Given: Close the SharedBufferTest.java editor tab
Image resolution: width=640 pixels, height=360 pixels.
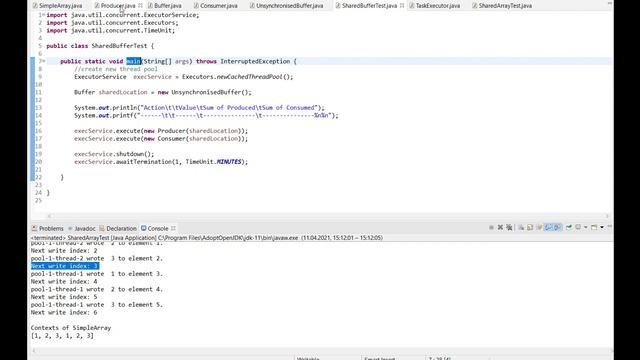Looking at the screenshot, I should coord(402,6).
